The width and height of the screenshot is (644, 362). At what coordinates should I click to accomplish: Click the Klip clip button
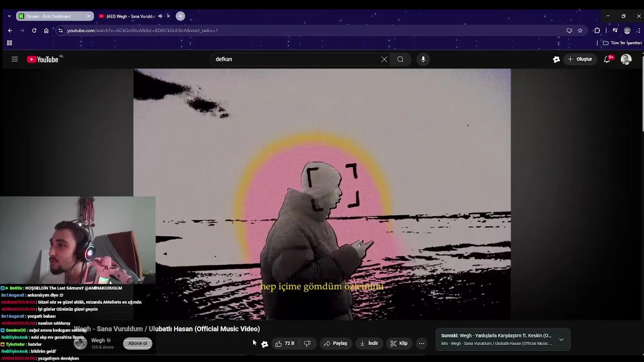[399, 343]
